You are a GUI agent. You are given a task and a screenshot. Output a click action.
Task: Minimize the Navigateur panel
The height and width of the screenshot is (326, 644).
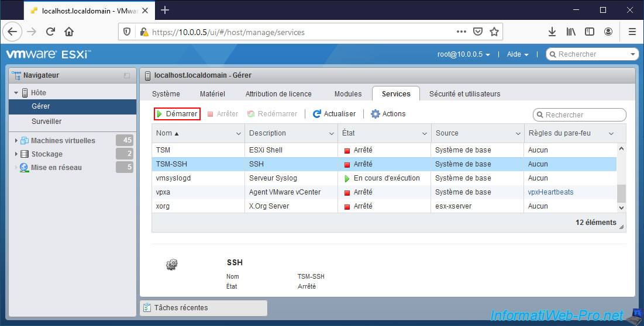pos(127,75)
